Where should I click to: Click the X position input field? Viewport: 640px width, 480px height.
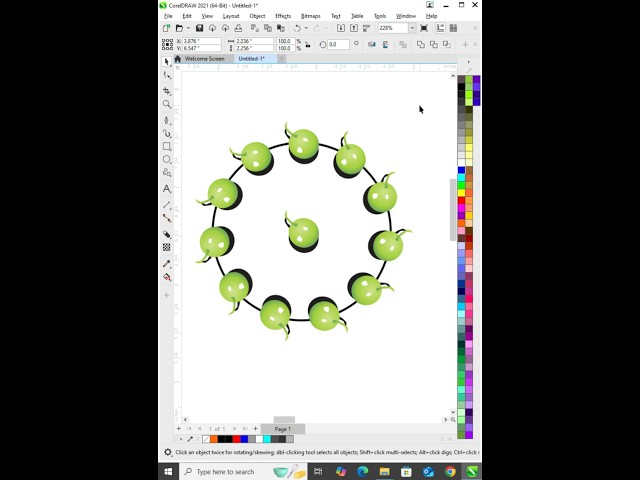(202, 41)
